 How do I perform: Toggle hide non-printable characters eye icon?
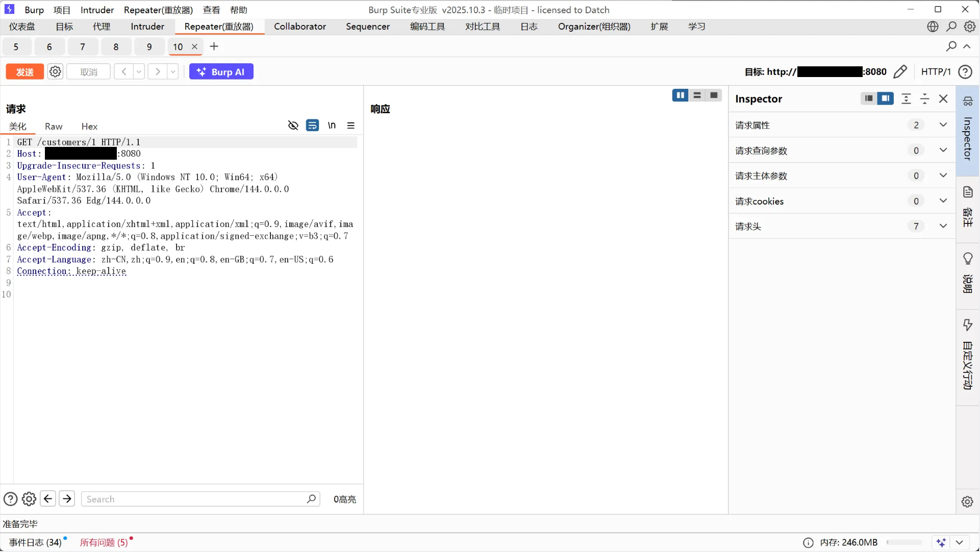click(293, 126)
